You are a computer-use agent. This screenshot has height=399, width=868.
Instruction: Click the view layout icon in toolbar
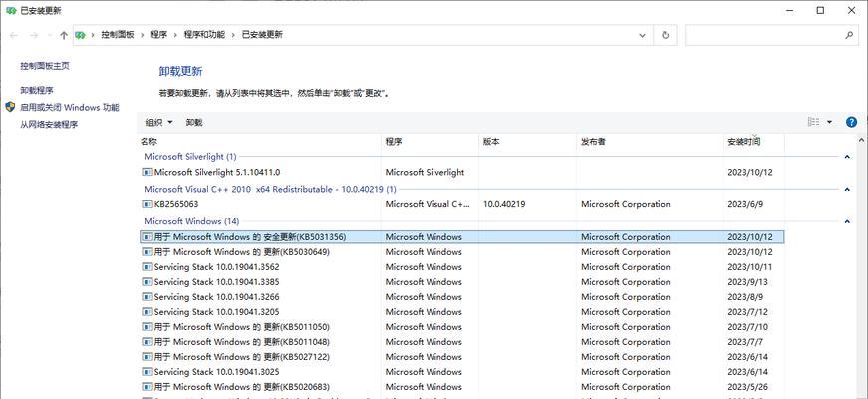(813, 122)
